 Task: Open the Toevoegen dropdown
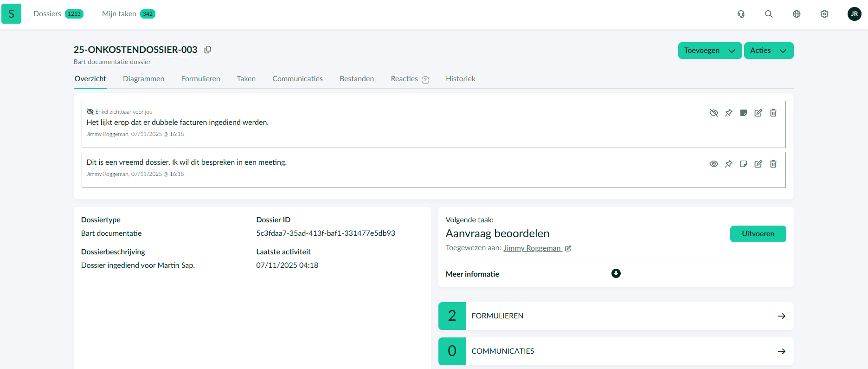(x=710, y=51)
